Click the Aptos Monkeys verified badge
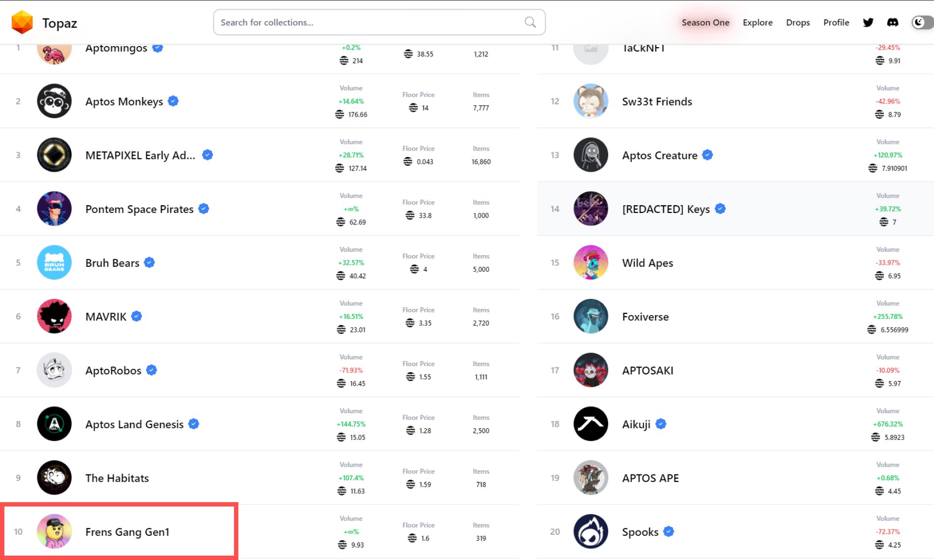 (173, 101)
